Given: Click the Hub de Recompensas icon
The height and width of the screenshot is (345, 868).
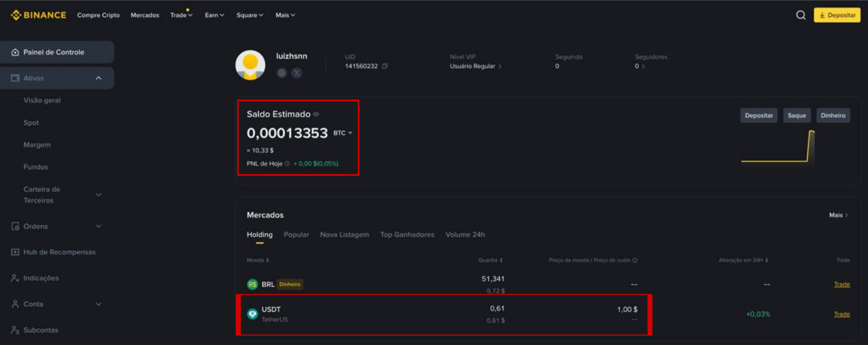Looking at the screenshot, I should pos(15,252).
